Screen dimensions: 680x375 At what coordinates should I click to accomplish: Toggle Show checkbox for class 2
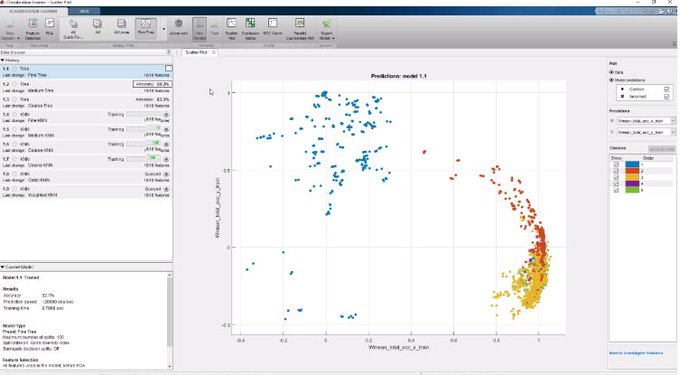pyautogui.click(x=616, y=171)
